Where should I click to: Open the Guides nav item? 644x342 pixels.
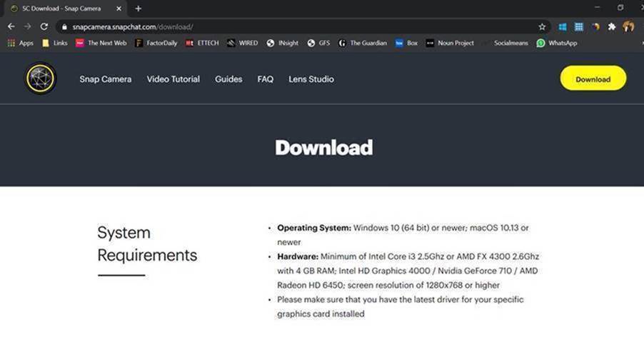point(228,79)
